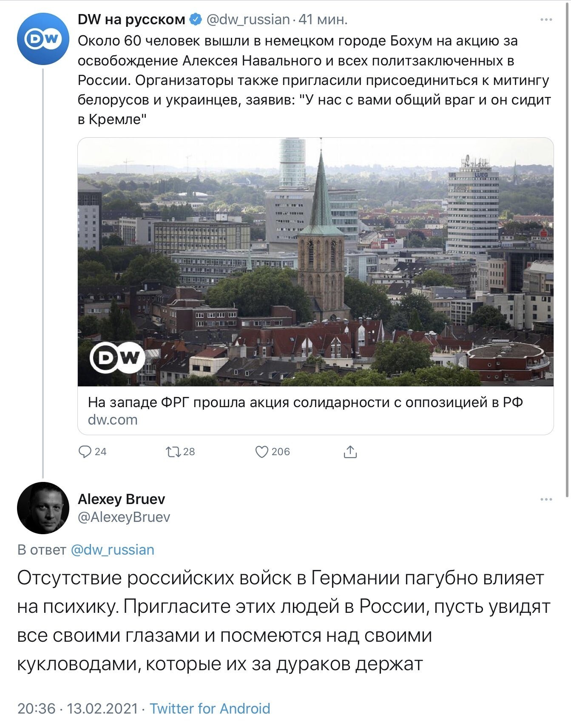Viewport: 571px width, 728px height.
Task: Expand the more options dots on Bruev reply
Action: point(546,499)
